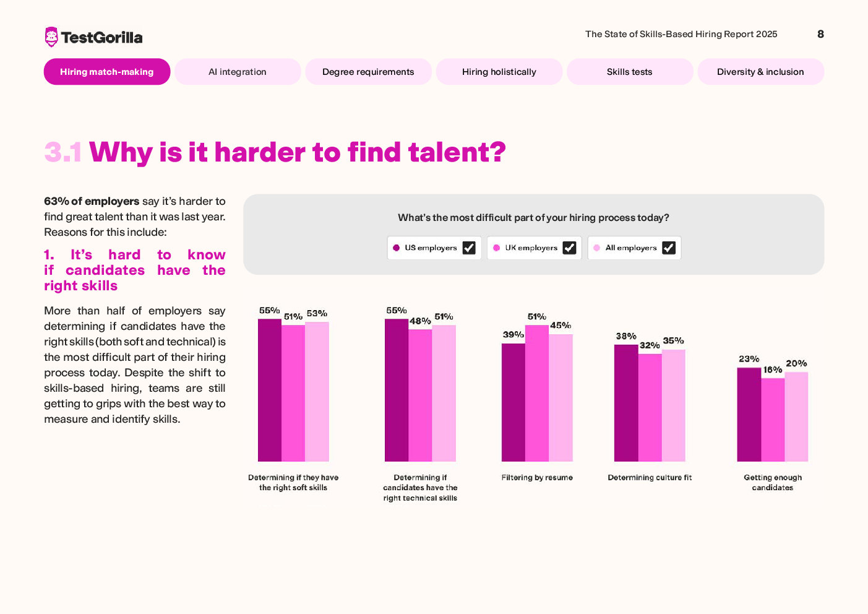
Task: Click the UK 51% Filtering by resume bar
Action: pyautogui.click(x=537, y=393)
